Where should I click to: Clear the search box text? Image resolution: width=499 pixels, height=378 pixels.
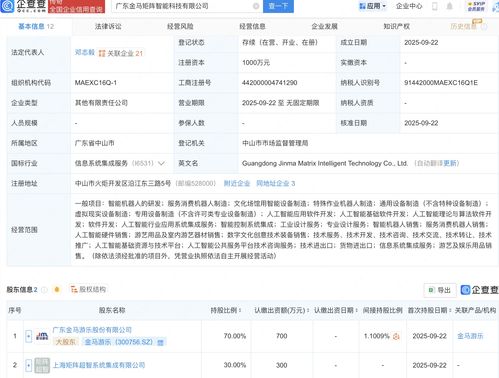pyautogui.click(x=256, y=6)
